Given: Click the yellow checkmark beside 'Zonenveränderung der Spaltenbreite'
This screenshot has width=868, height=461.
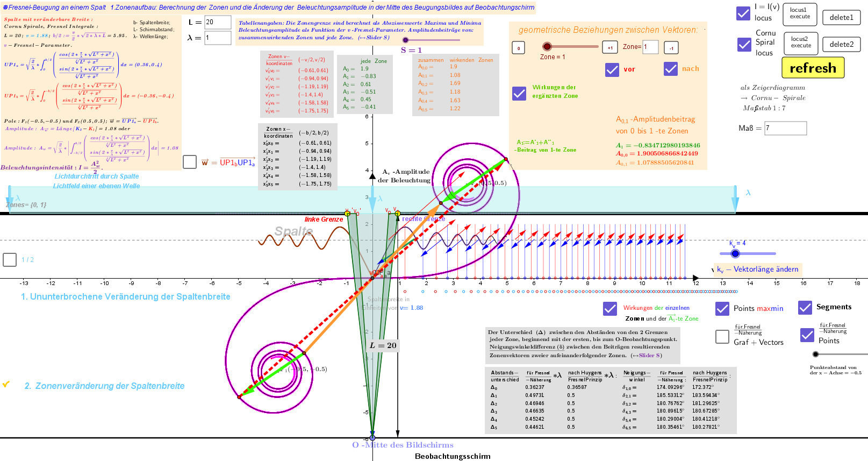Looking at the screenshot, I should coord(6,384).
